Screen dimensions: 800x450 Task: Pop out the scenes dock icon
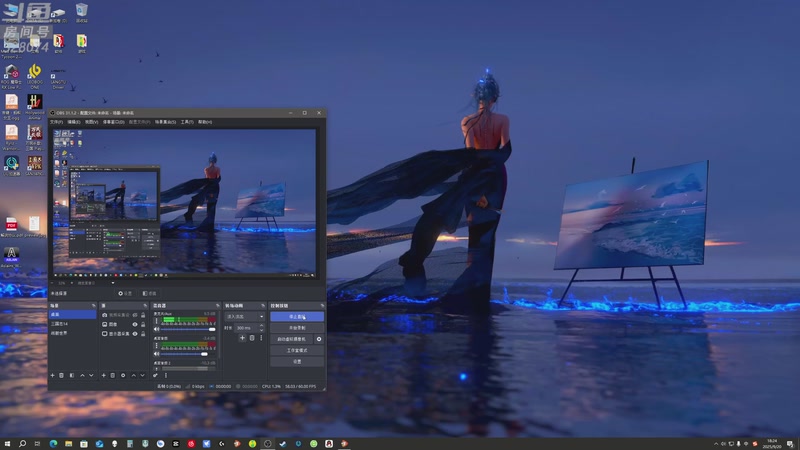[x=93, y=306]
